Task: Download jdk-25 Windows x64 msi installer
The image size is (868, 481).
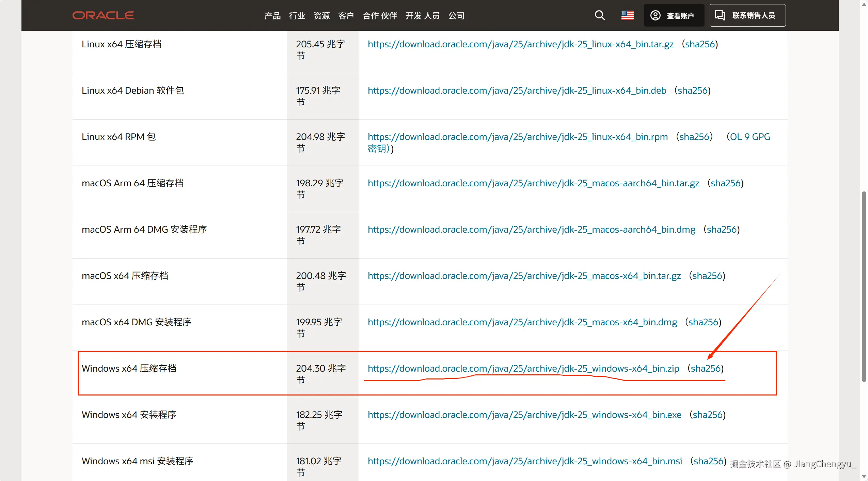Action: [524, 461]
